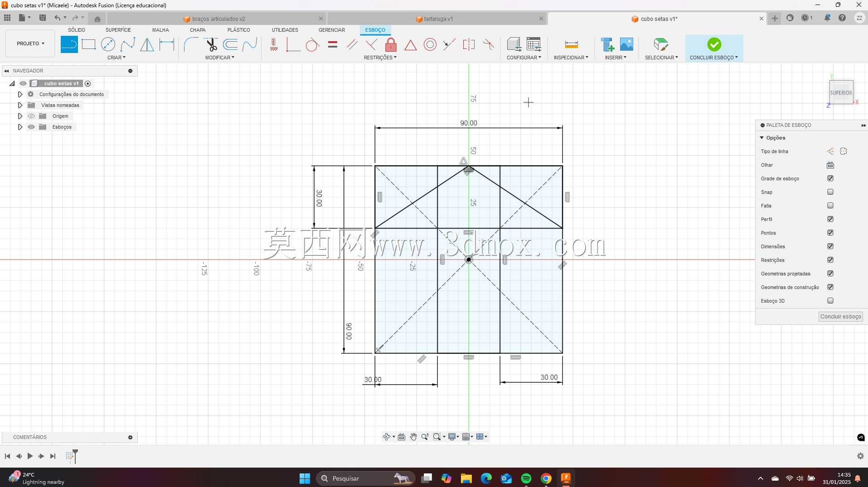Expand the Configurações do documento node
This screenshot has height=487, width=868.
click(x=20, y=94)
